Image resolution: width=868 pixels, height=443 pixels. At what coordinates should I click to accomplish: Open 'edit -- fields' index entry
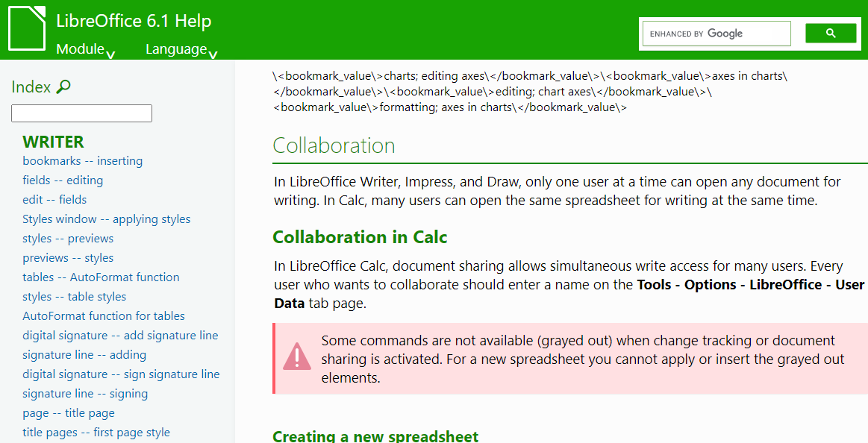coord(54,200)
